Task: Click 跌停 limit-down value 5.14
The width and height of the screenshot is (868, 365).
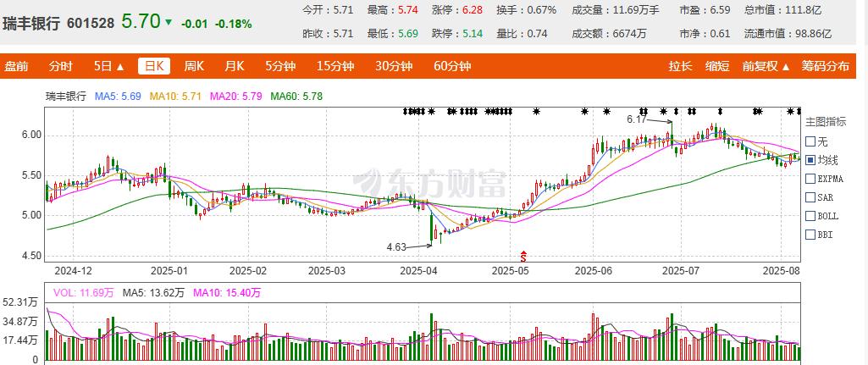Action: pyautogui.click(x=473, y=33)
